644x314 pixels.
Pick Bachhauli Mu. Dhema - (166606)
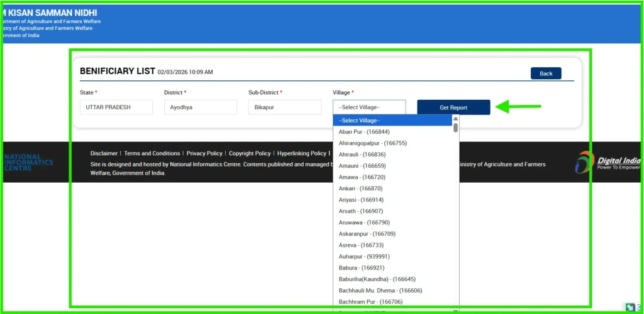(392, 291)
